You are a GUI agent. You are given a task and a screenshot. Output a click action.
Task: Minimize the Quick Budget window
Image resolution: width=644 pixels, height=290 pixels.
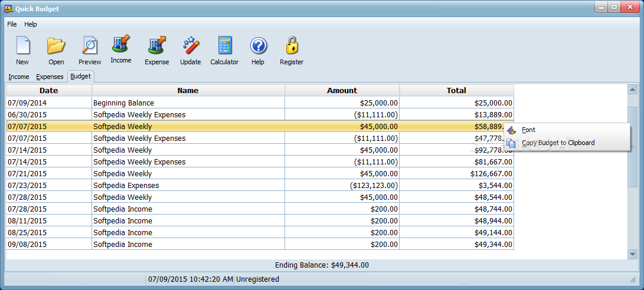tap(600, 7)
